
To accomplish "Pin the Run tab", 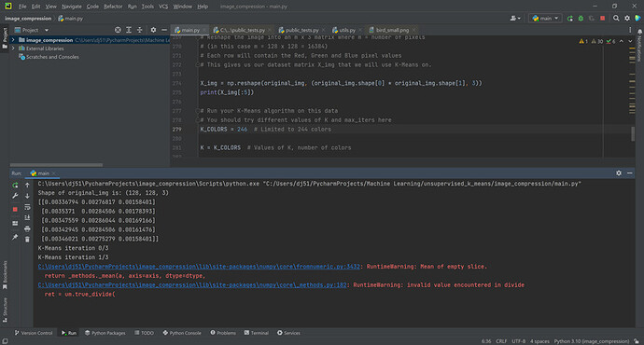I will 15,237.
